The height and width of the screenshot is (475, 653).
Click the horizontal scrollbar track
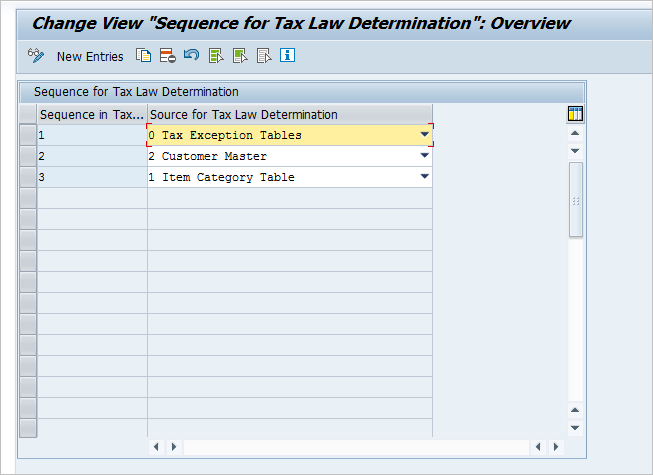356,447
